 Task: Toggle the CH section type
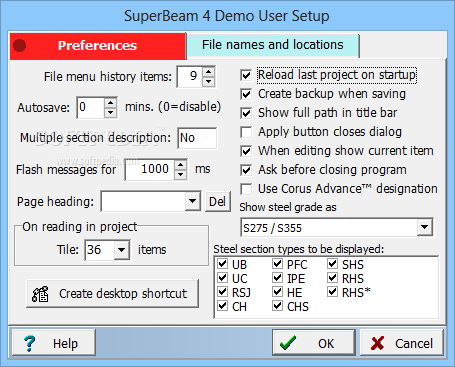click(x=222, y=306)
